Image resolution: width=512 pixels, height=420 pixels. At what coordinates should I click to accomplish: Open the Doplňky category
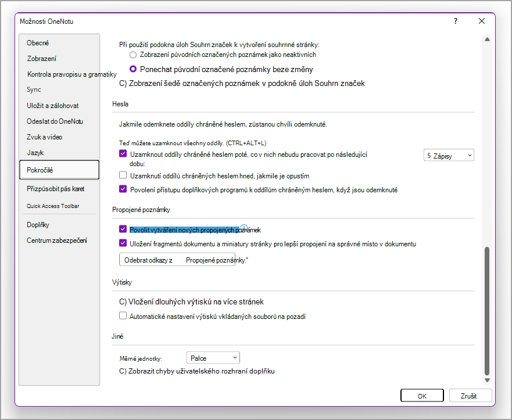(38, 225)
